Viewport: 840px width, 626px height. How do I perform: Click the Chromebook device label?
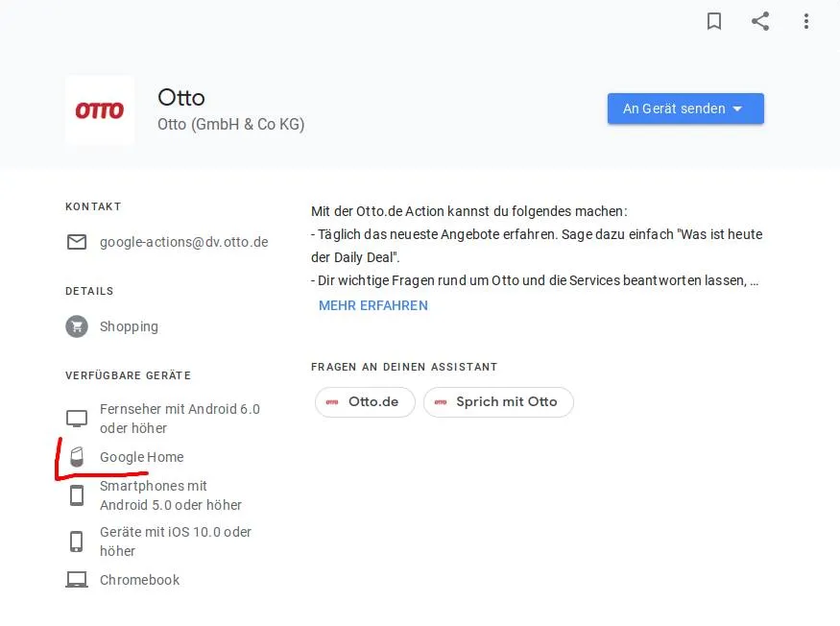click(x=140, y=580)
